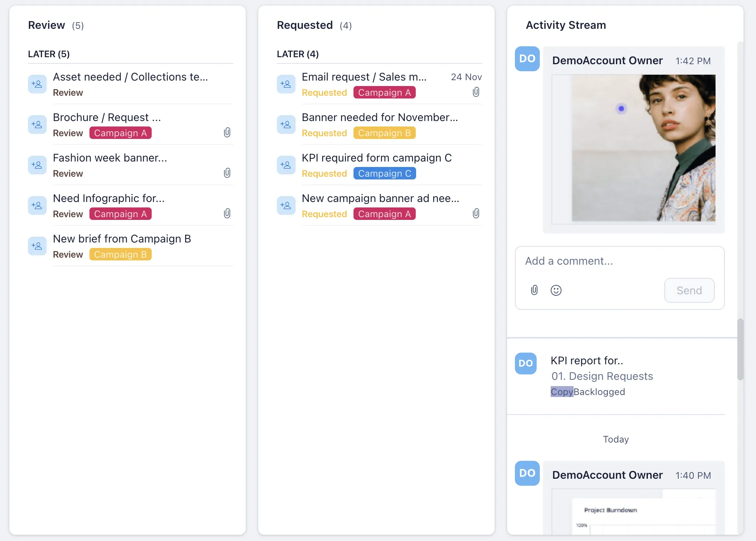Assign a user to Brochure / Request card
The width and height of the screenshot is (756, 541).
37,125
